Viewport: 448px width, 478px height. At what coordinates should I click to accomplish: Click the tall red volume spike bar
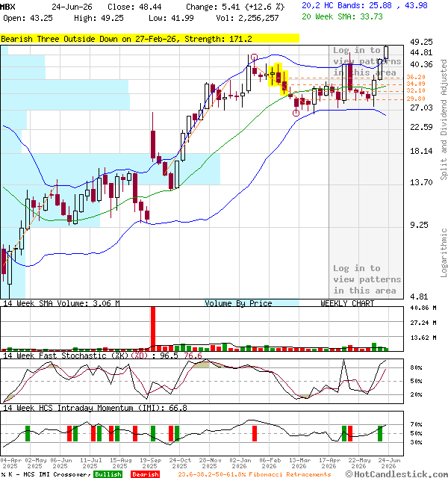[153, 329]
